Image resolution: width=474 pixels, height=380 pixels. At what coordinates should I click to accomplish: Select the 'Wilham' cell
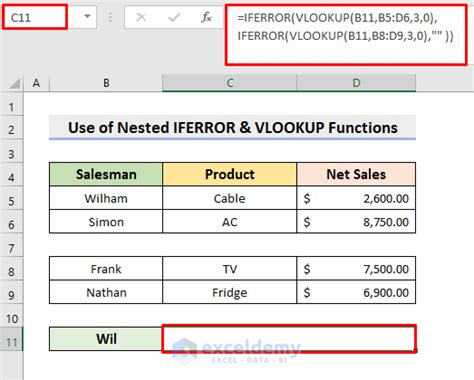tap(106, 198)
